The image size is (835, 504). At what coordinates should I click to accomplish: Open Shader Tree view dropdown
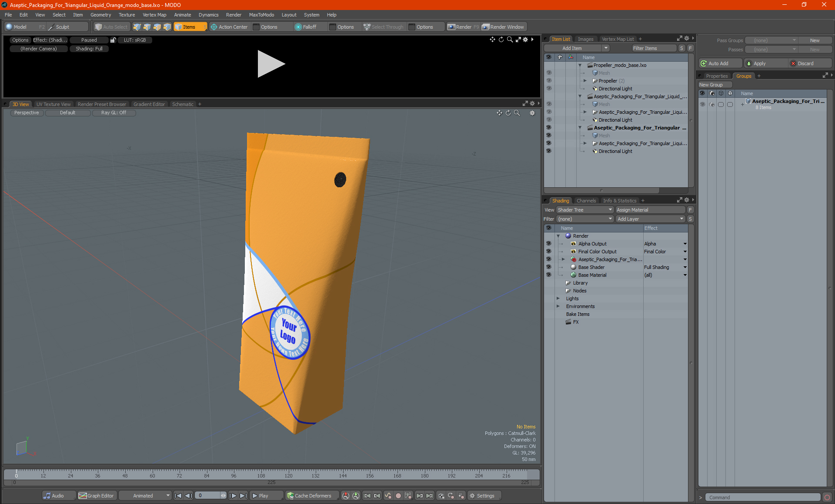point(584,210)
